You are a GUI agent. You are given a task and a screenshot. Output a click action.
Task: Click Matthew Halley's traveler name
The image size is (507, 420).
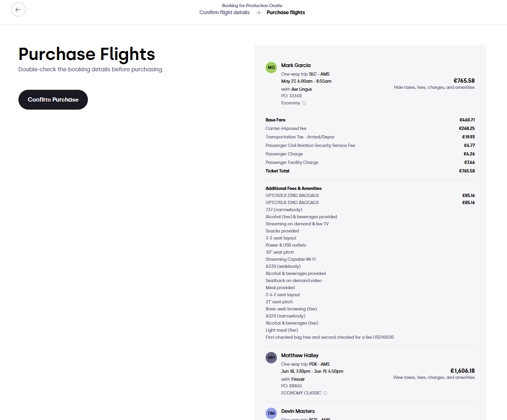pyautogui.click(x=300, y=355)
